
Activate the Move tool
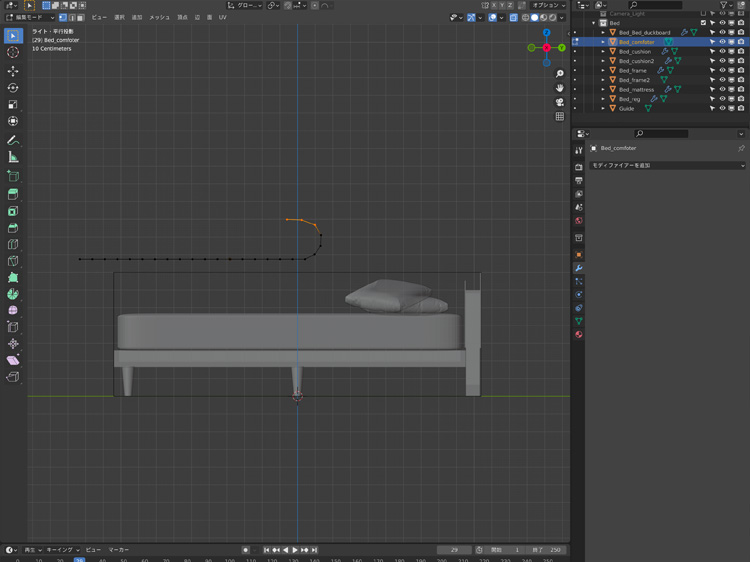tap(13, 71)
